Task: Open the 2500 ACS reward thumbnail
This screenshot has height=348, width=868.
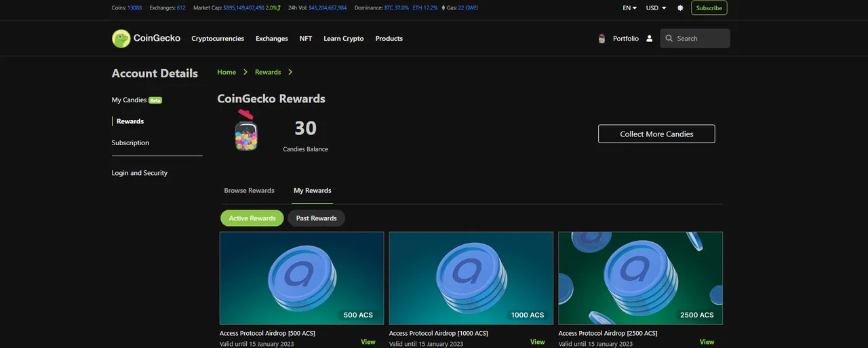Action: [641, 278]
